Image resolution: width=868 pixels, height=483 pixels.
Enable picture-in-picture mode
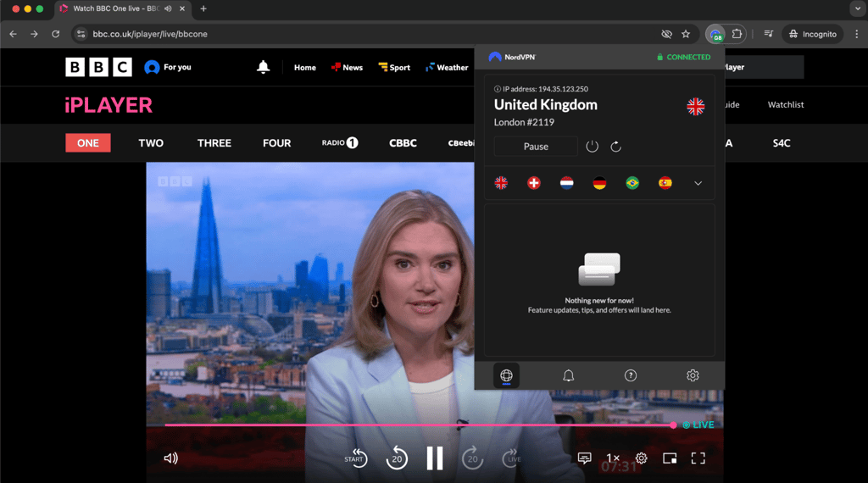tap(670, 458)
